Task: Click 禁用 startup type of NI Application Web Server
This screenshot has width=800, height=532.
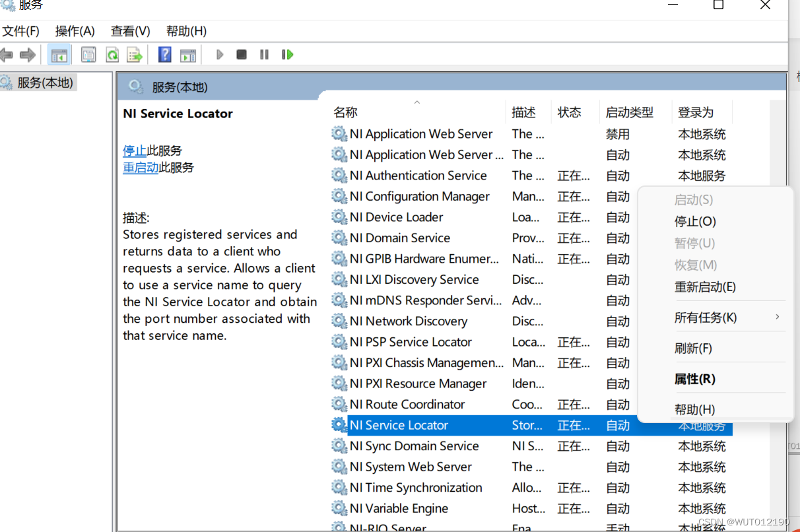Action: (618, 134)
